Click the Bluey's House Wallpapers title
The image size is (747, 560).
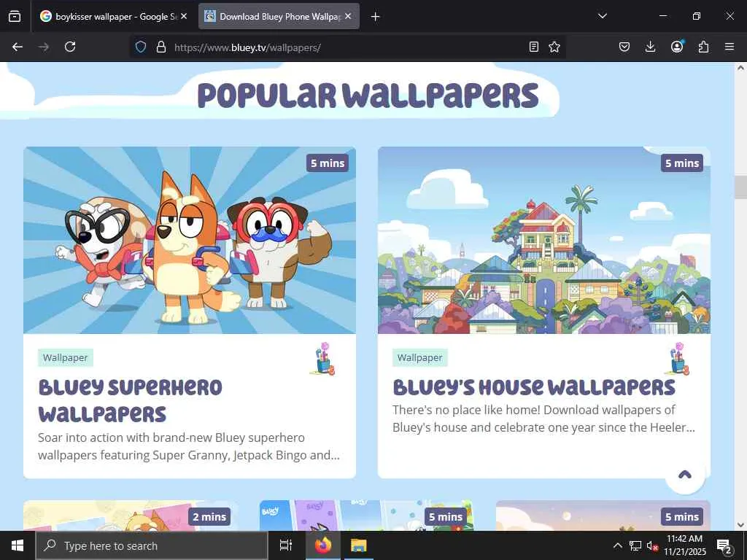534,388
